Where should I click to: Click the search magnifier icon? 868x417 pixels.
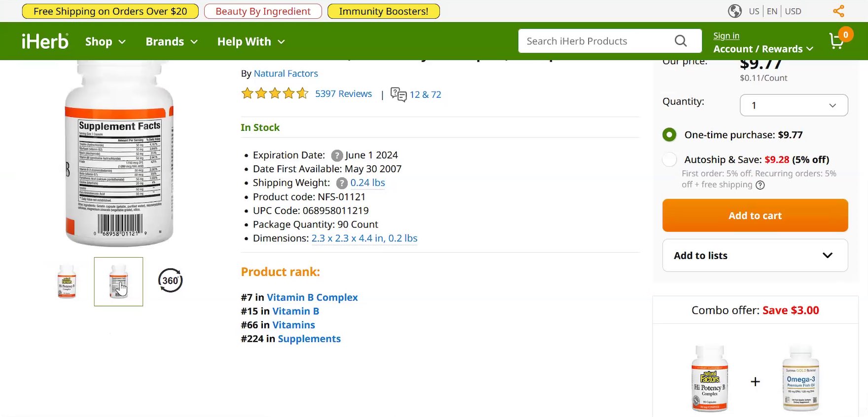coord(681,41)
